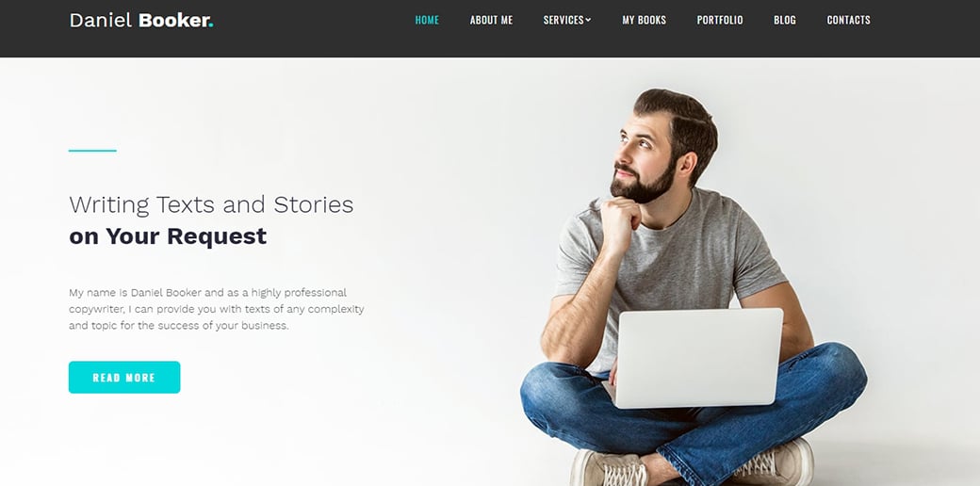The width and height of the screenshot is (980, 486).
Task: Open the My Books page
Action: (644, 20)
